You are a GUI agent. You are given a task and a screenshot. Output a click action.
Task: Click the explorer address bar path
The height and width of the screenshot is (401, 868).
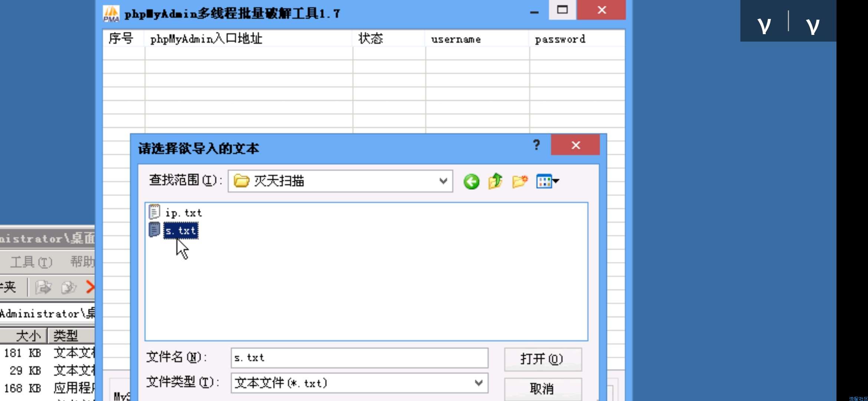pyautogui.click(x=47, y=314)
